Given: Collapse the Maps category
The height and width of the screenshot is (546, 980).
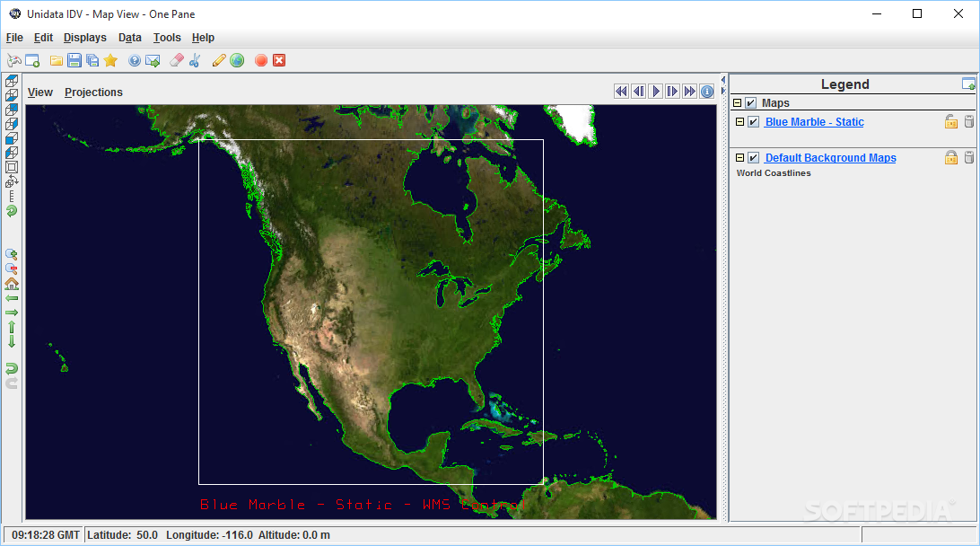Looking at the screenshot, I should [x=737, y=103].
